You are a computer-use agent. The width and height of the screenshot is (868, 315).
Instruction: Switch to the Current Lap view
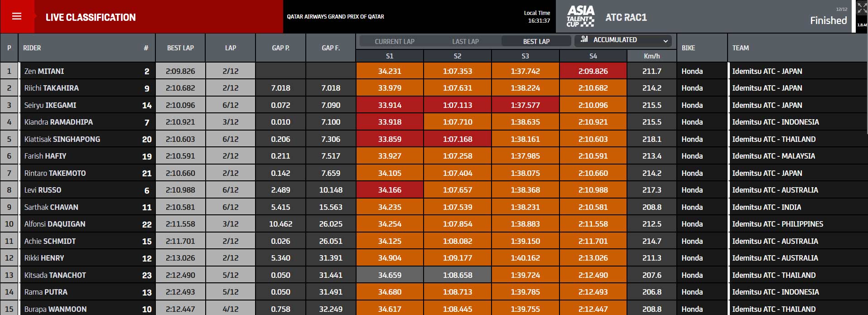(x=394, y=41)
